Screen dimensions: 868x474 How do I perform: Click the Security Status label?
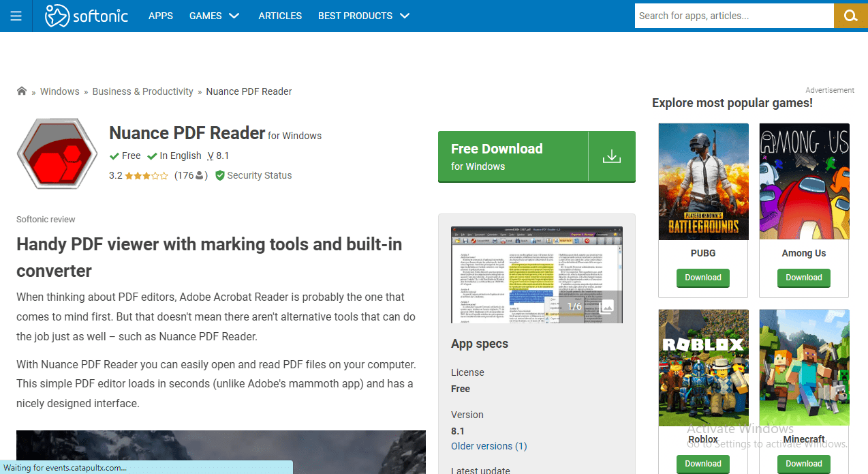click(260, 175)
